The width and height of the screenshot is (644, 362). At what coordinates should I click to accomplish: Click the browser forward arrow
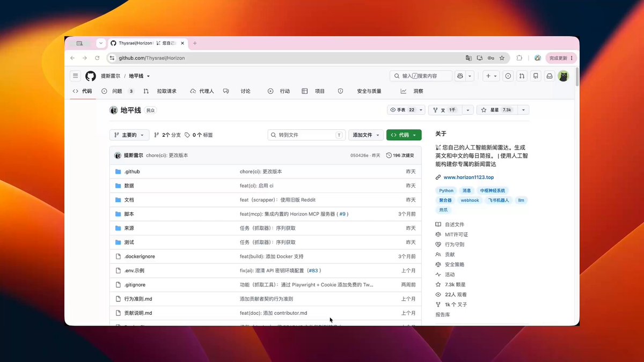(x=85, y=58)
